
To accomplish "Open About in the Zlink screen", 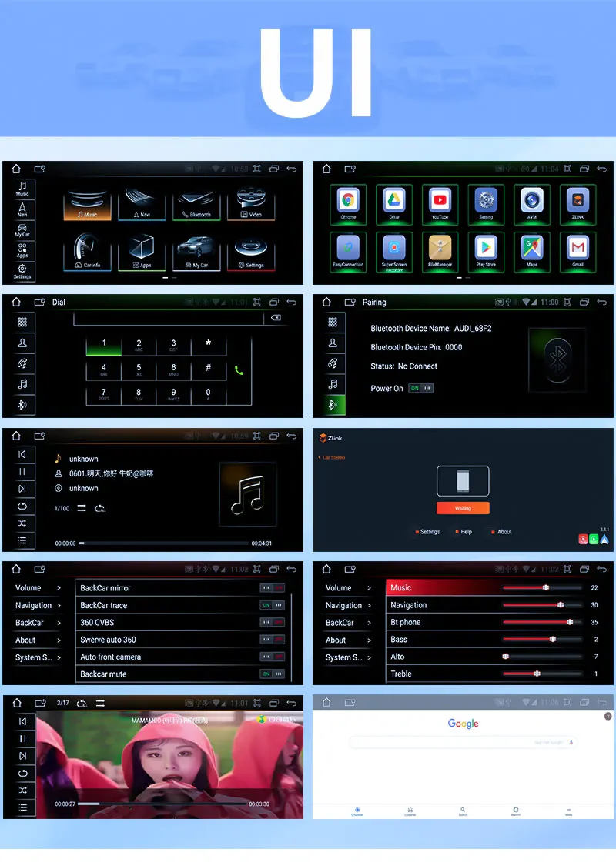I will click(x=501, y=532).
